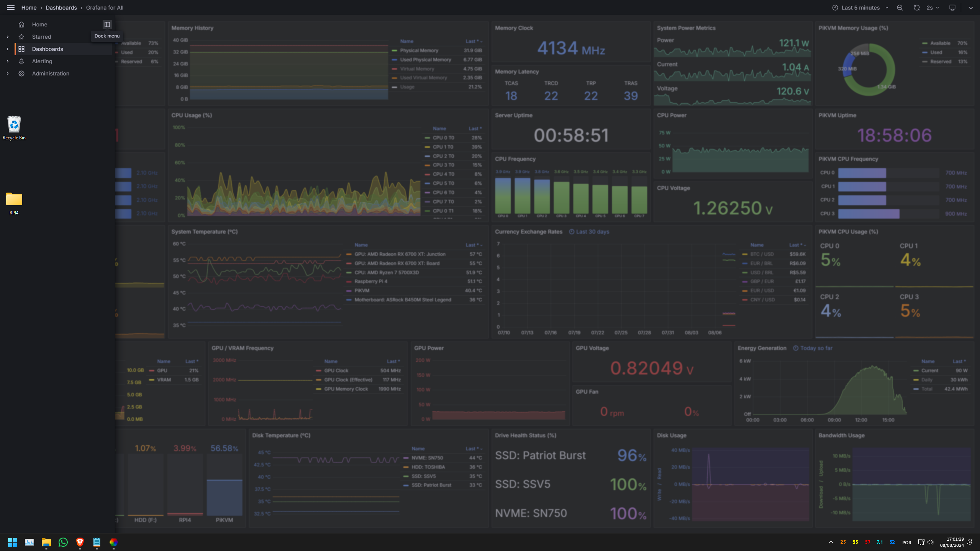Select the RPI4 folder on desktop

(x=14, y=203)
